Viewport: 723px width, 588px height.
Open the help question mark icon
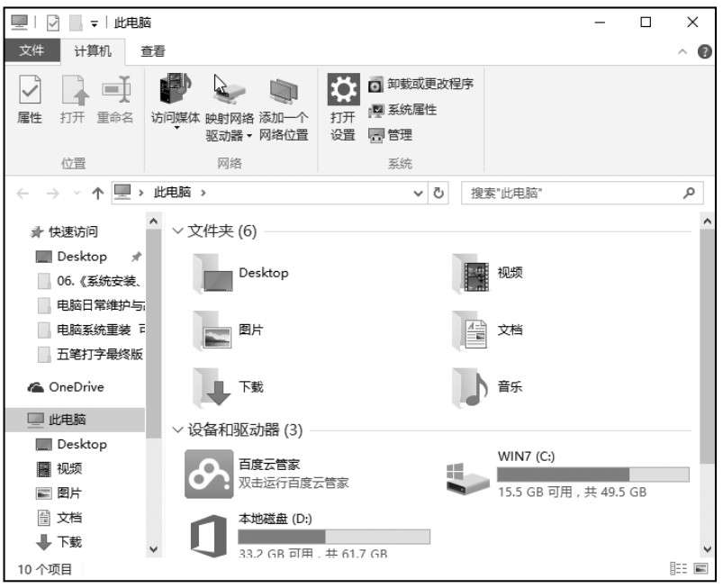pyautogui.click(x=705, y=51)
